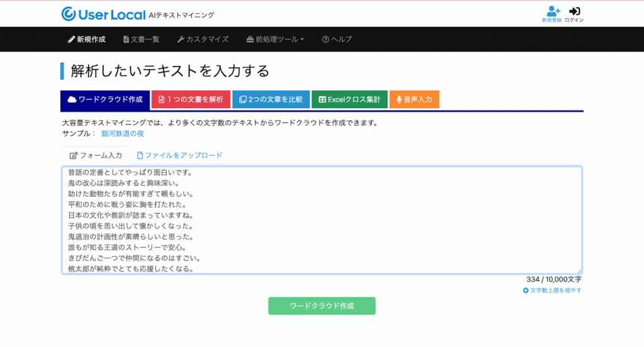Open 新規作成 in the navigation bar
Viewport: 644px width, 347px height.
(87, 39)
